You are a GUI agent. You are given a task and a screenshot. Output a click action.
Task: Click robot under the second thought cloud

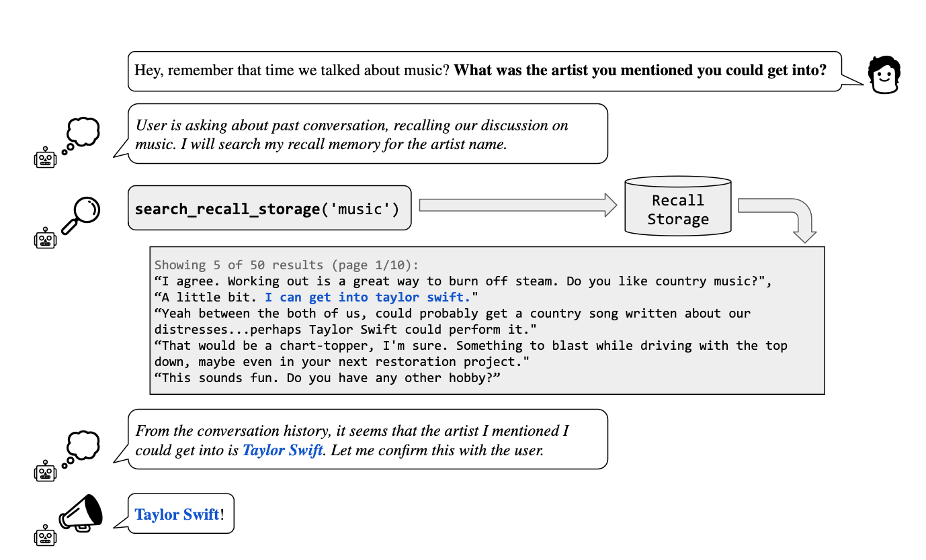click(45, 471)
